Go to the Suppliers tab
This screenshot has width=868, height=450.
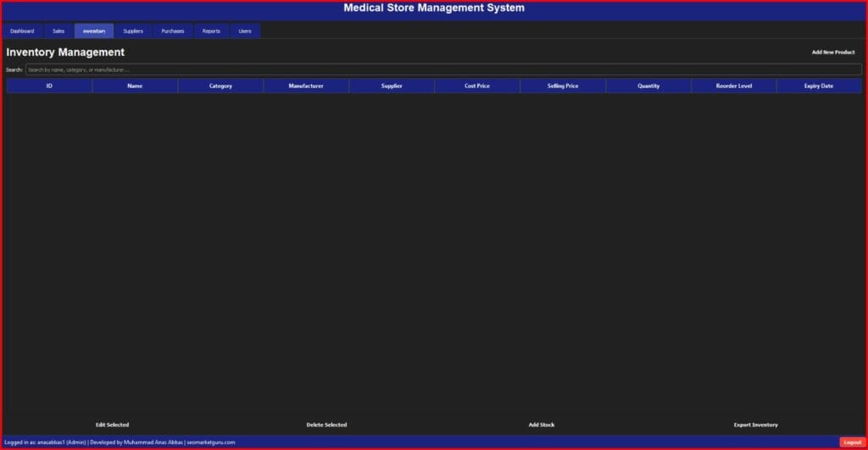point(133,31)
